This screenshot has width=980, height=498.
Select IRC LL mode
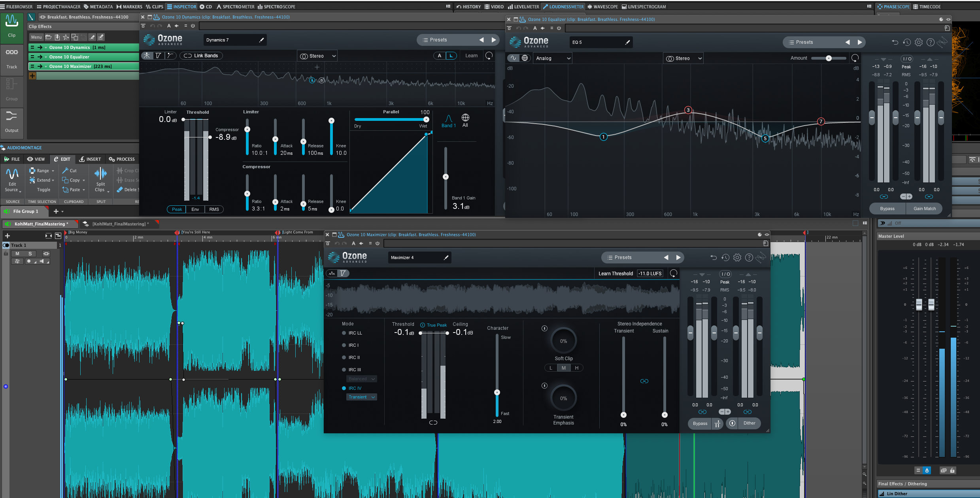[352, 333]
